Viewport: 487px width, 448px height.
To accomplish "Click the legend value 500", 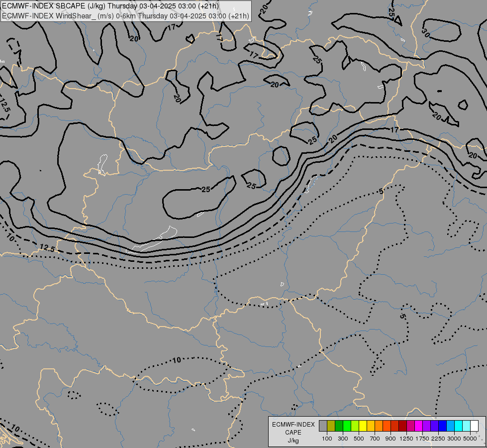I will click(x=359, y=439).
